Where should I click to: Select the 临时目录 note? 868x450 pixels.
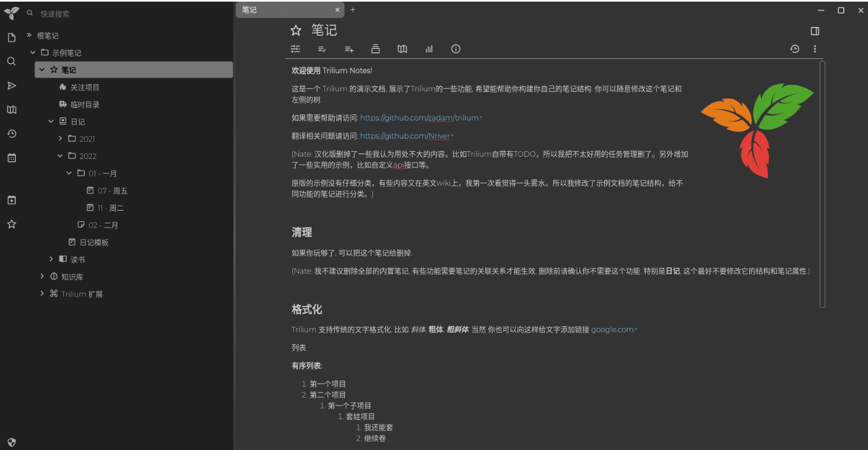[84, 105]
